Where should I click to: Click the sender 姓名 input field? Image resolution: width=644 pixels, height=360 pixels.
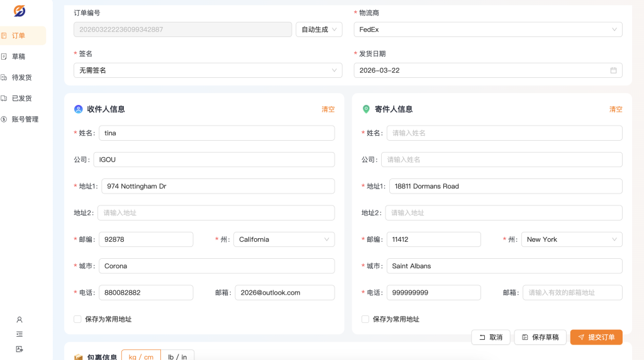(x=504, y=133)
